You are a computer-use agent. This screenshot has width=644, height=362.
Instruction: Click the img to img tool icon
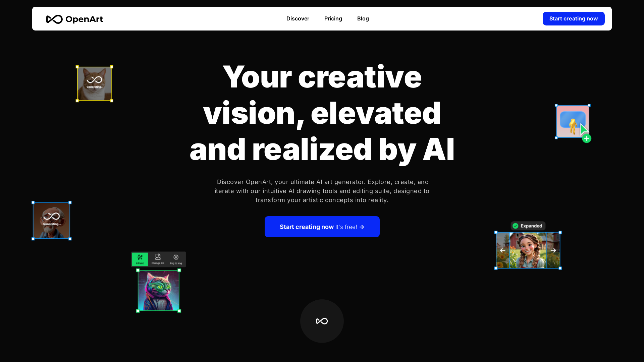176,257
